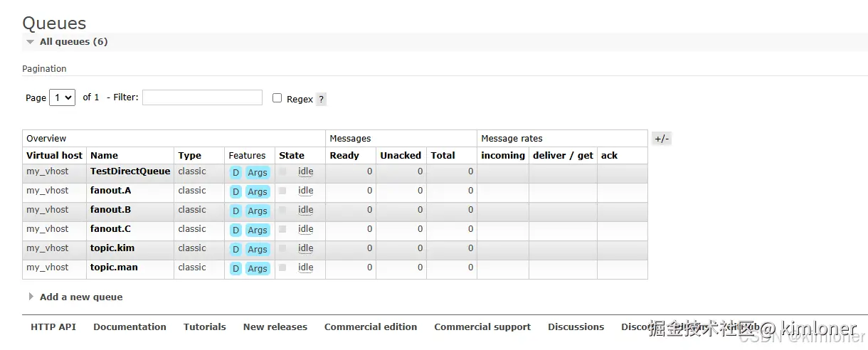Click the Args badge for topic.kim
The height and width of the screenshot is (350, 868).
click(258, 249)
